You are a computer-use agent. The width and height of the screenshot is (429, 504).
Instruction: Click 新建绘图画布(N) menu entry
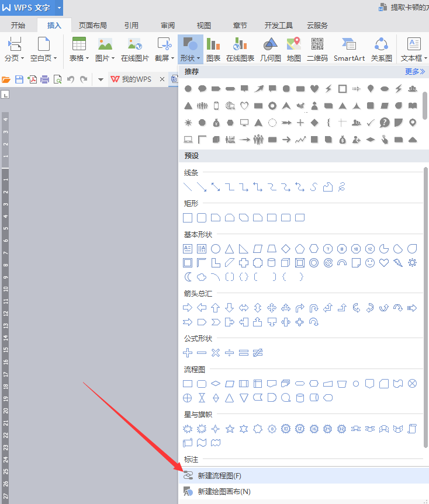(224, 491)
